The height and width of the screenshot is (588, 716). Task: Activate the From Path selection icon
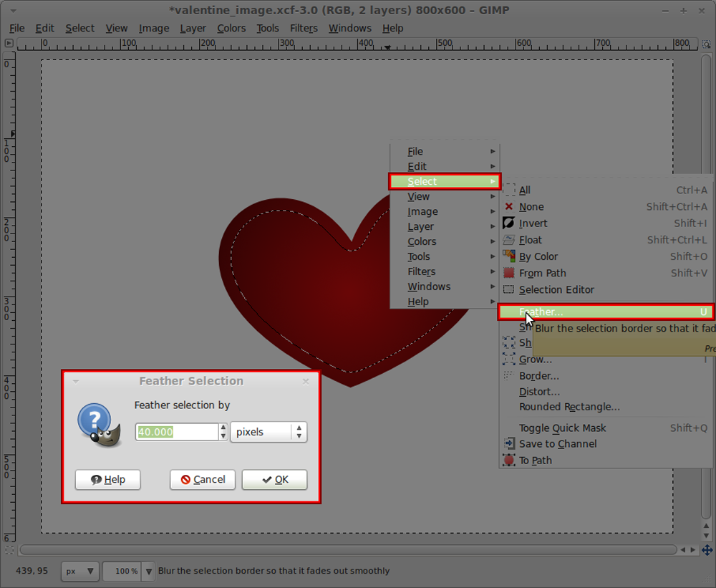(509, 273)
